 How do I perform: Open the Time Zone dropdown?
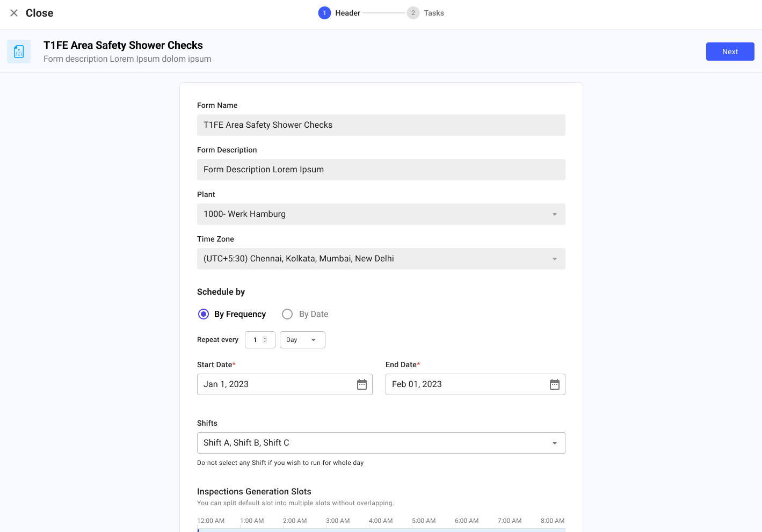pos(555,259)
